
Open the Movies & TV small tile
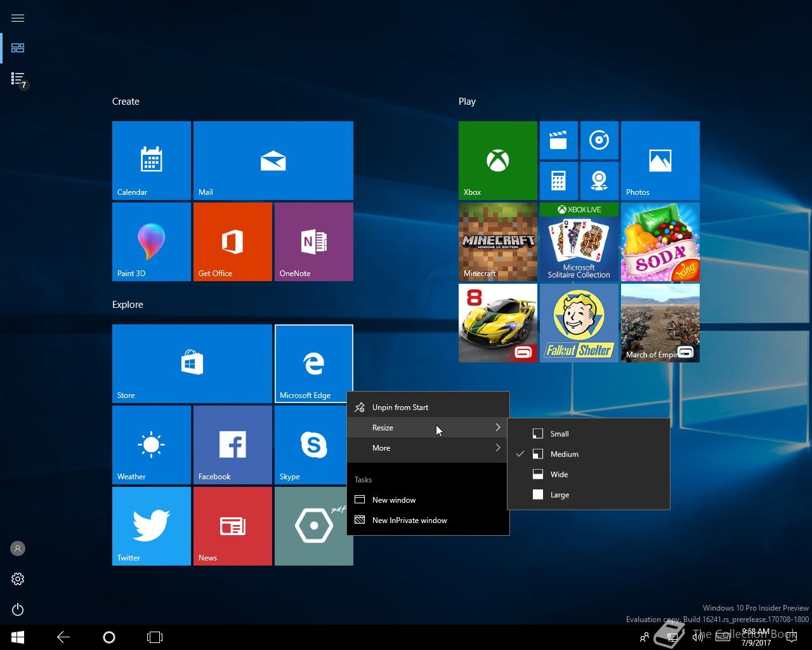(559, 140)
